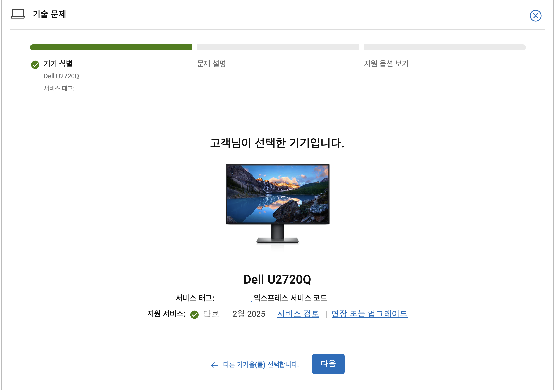This screenshot has width=554, height=392.
Task: Click the back arrow beside device change link
Action: [214, 365]
